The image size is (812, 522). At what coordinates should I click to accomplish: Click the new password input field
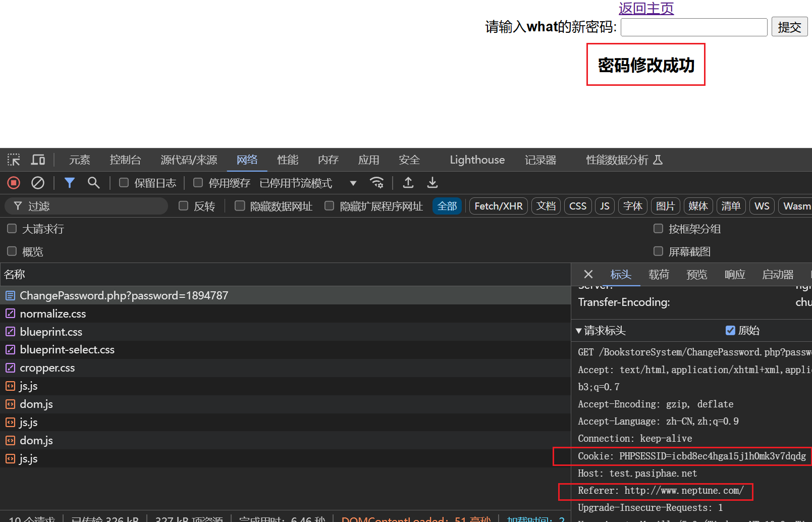tap(694, 27)
